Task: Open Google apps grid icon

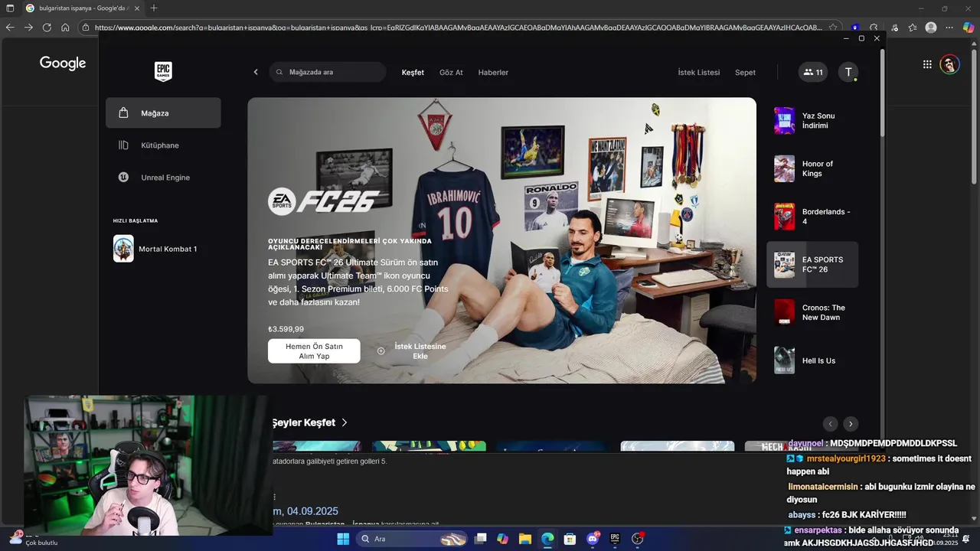Action: coord(927,64)
